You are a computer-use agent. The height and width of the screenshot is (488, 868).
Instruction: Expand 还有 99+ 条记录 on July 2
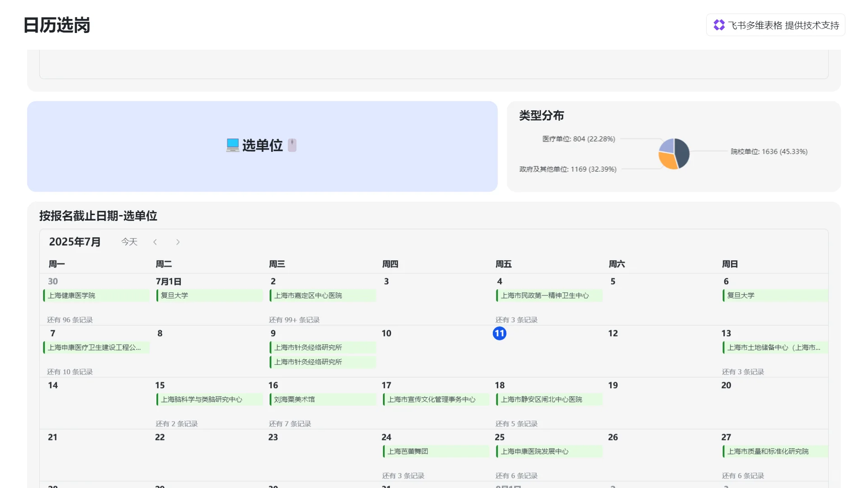(x=294, y=320)
